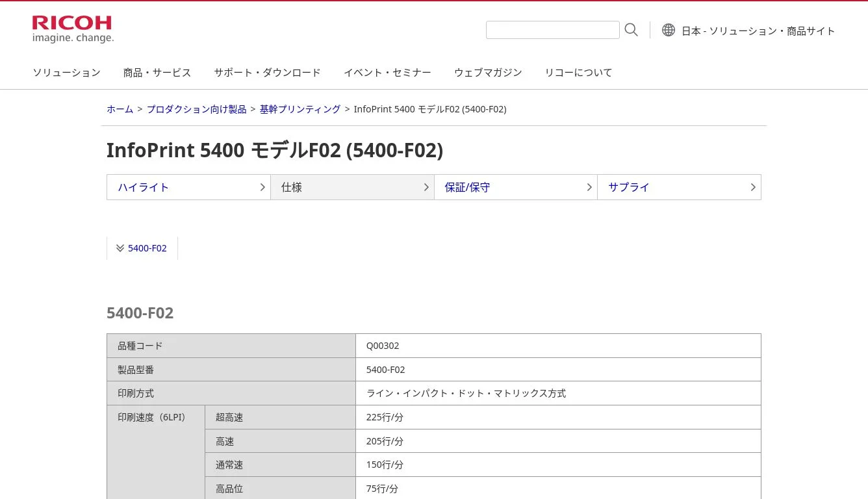The height and width of the screenshot is (499, 868).
Task: Open the イベント・セミナー menu
Action: pos(387,73)
